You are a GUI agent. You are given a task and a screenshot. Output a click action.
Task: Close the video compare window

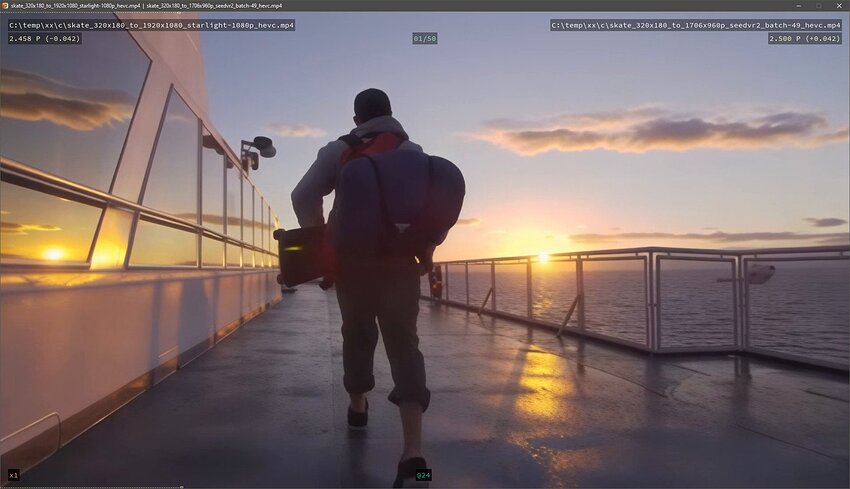click(840, 5)
